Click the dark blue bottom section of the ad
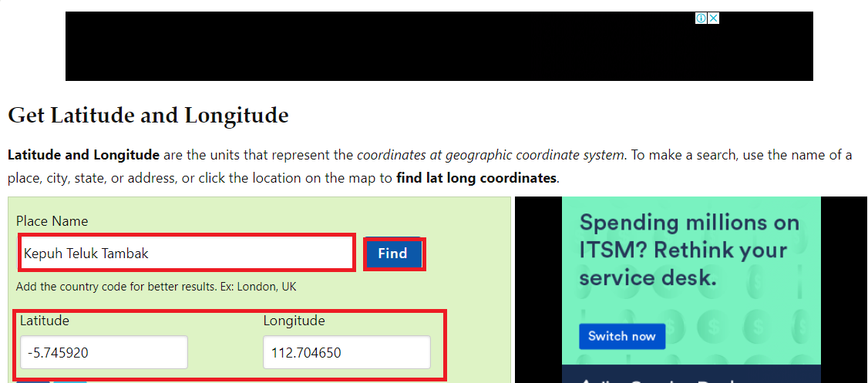This screenshot has width=868, height=383. pyautogui.click(x=691, y=375)
